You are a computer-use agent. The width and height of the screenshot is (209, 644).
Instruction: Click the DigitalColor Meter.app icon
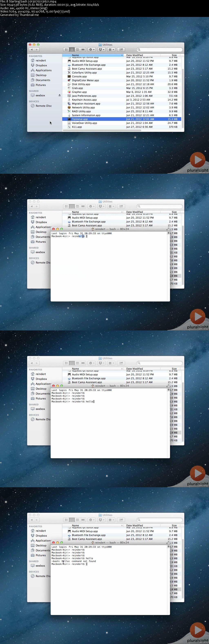click(69, 80)
